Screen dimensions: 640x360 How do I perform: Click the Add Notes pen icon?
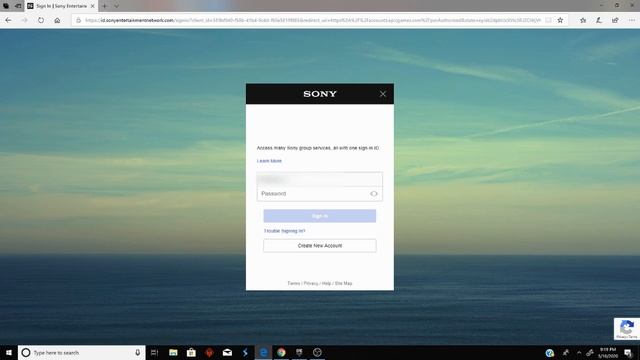point(599,20)
